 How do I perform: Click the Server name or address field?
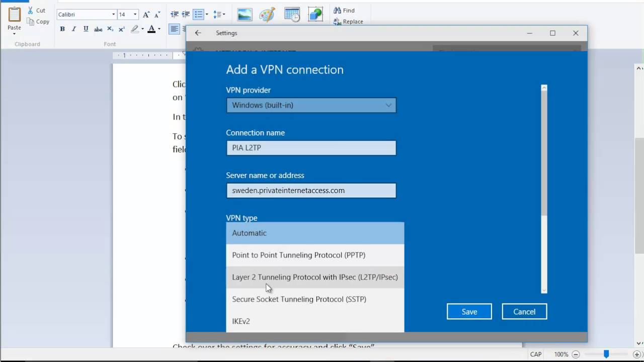point(311,191)
